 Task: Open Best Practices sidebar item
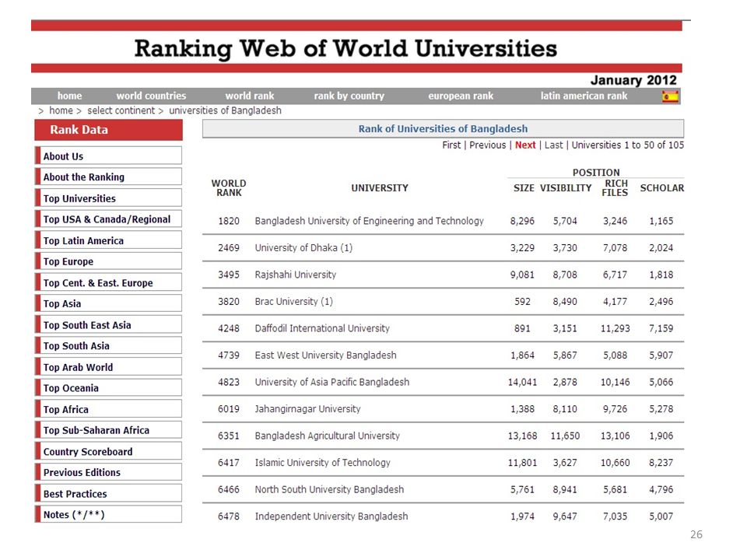tap(109, 493)
